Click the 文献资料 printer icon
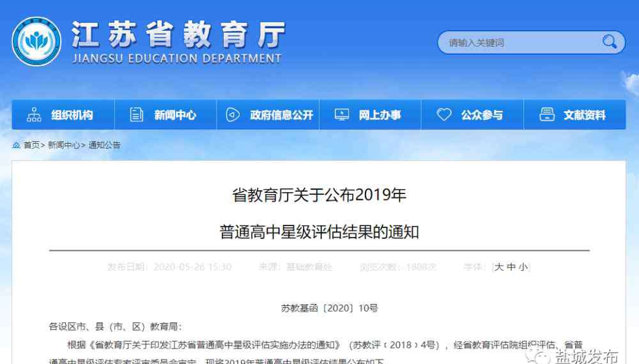Image resolution: width=639 pixels, height=364 pixels. (x=547, y=114)
